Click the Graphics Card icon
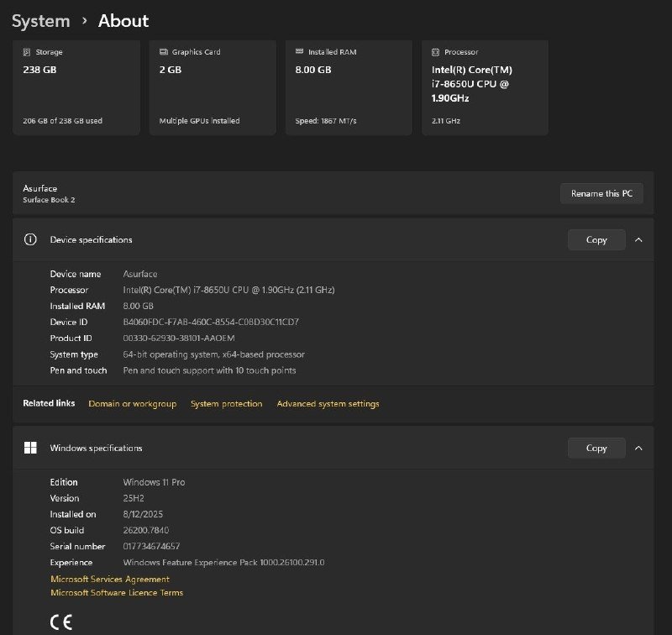 (163, 52)
